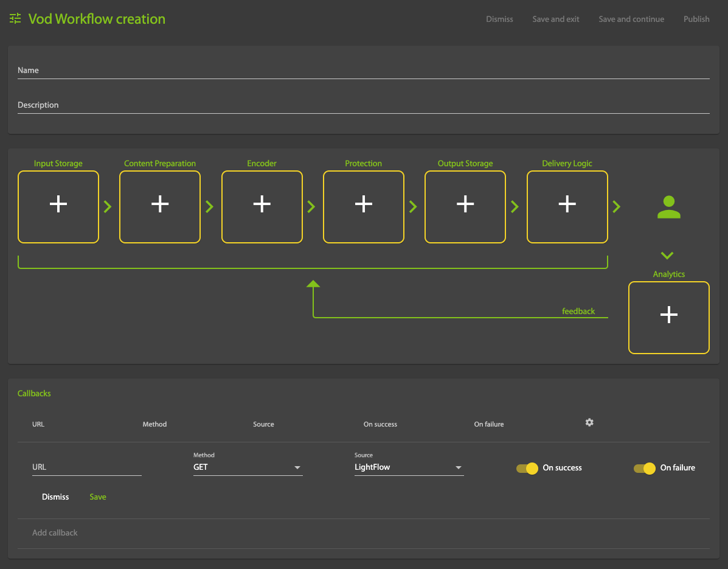The height and width of the screenshot is (569, 728).
Task: Add a Protection module
Action: [363, 207]
